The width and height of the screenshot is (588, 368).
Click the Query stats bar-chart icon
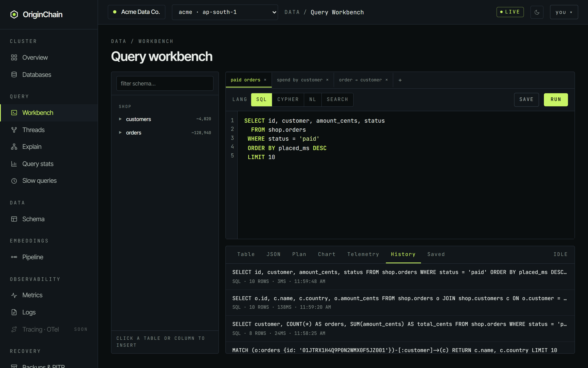pyautogui.click(x=14, y=164)
